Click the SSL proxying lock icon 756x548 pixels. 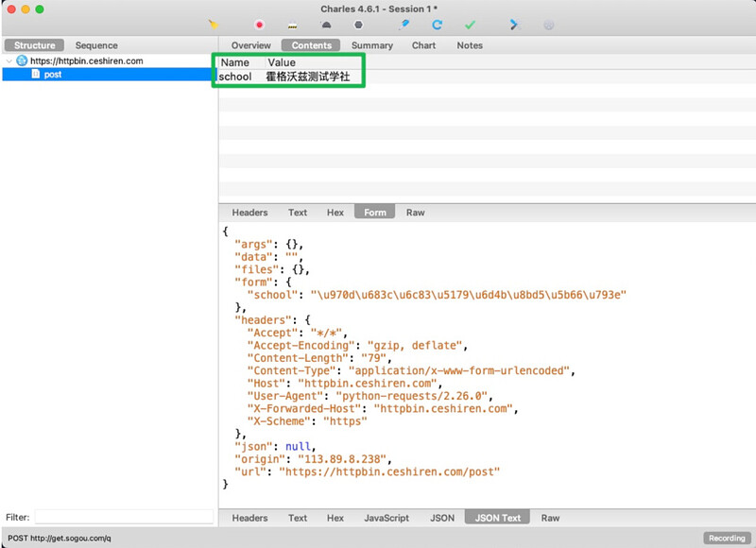(x=292, y=26)
